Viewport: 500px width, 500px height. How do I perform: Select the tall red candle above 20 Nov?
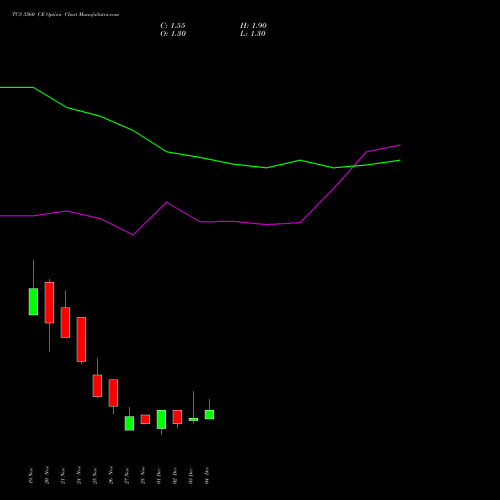tap(49, 302)
